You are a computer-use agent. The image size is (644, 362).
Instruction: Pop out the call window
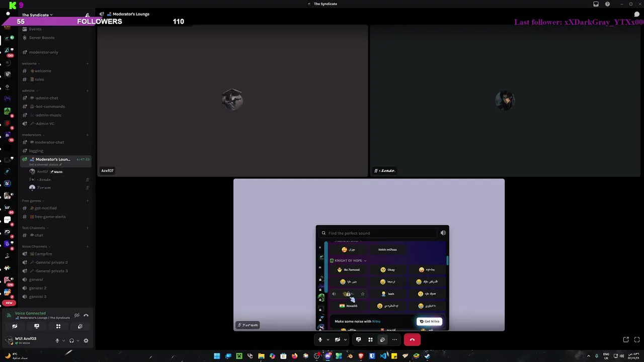[x=626, y=340]
